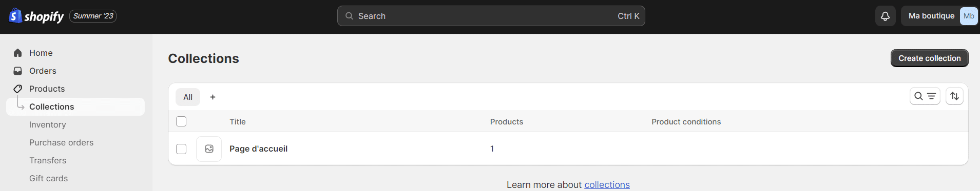
Task: Open the sort collections icon
Action: (x=954, y=96)
